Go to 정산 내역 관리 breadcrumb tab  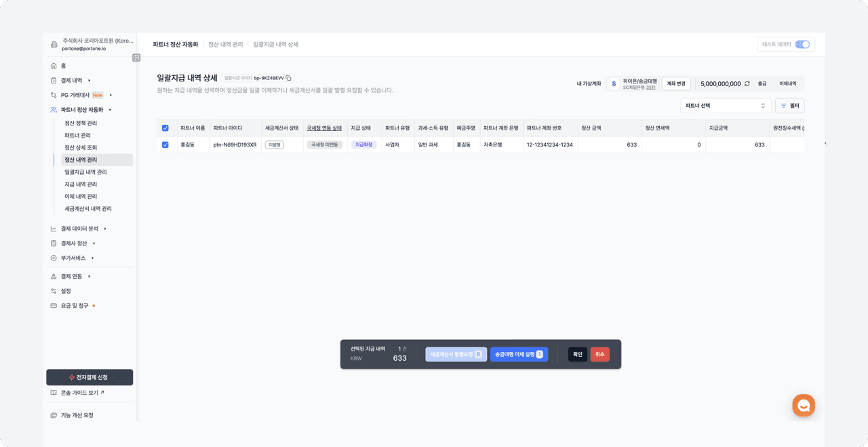(x=225, y=45)
